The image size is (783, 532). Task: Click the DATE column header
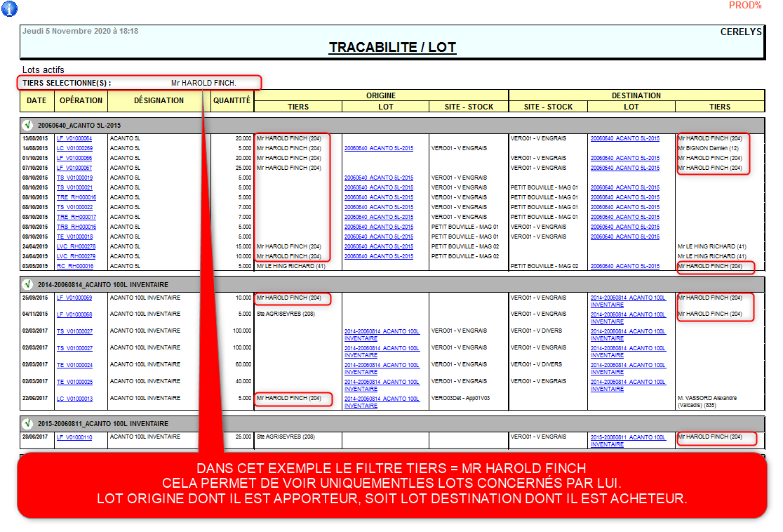coord(36,100)
